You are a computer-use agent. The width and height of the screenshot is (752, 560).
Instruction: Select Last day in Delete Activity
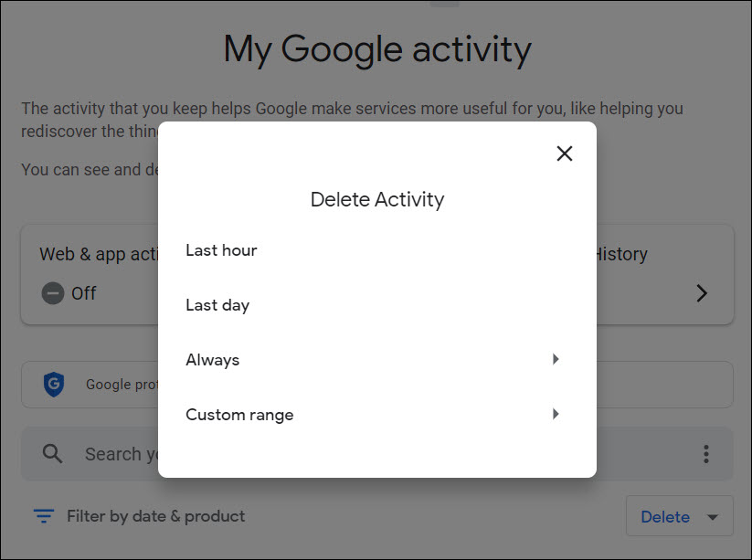point(217,304)
